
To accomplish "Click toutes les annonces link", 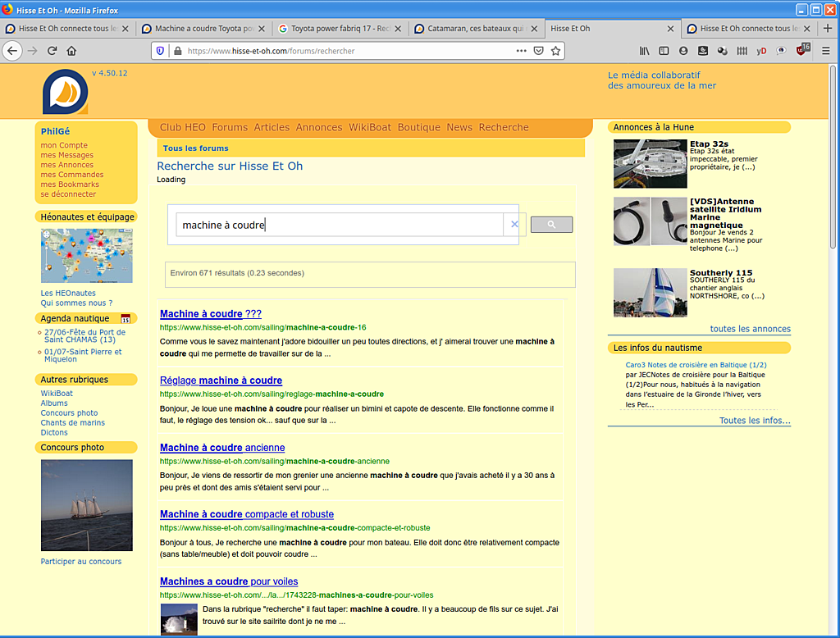I will 750,329.
